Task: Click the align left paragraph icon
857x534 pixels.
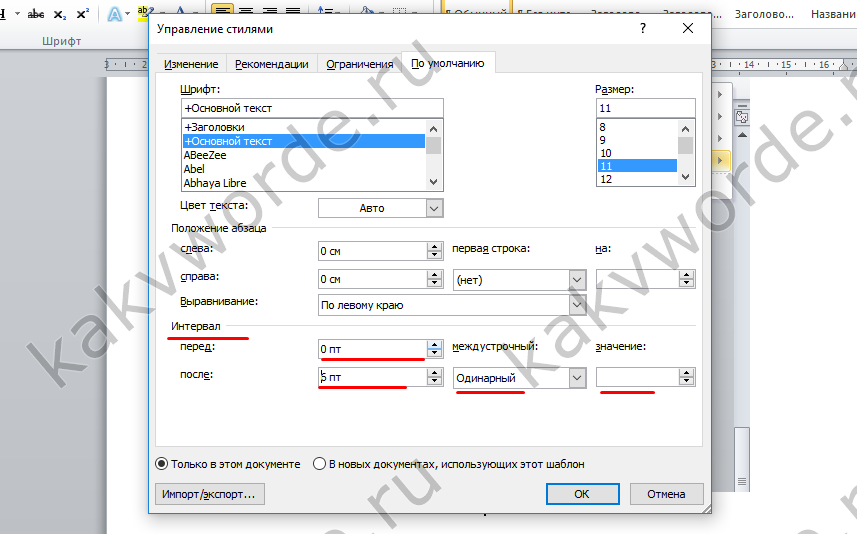Action: pyautogui.click(x=222, y=11)
